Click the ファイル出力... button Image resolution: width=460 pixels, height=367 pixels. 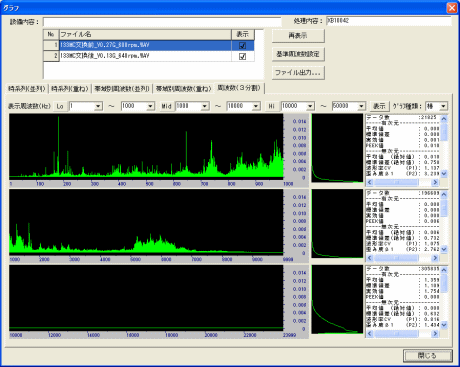[x=298, y=72]
